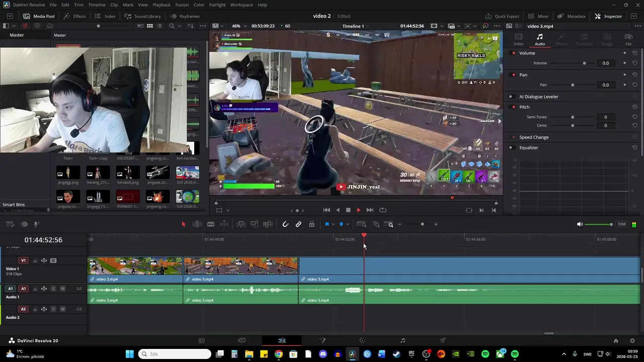Image resolution: width=644 pixels, height=362 pixels.
Task: Open the Project Manager home icon
Action: pos(616,340)
